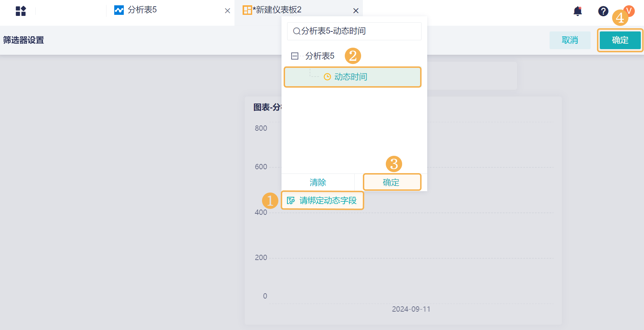
Task: Open the help question mark icon
Action: click(603, 11)
